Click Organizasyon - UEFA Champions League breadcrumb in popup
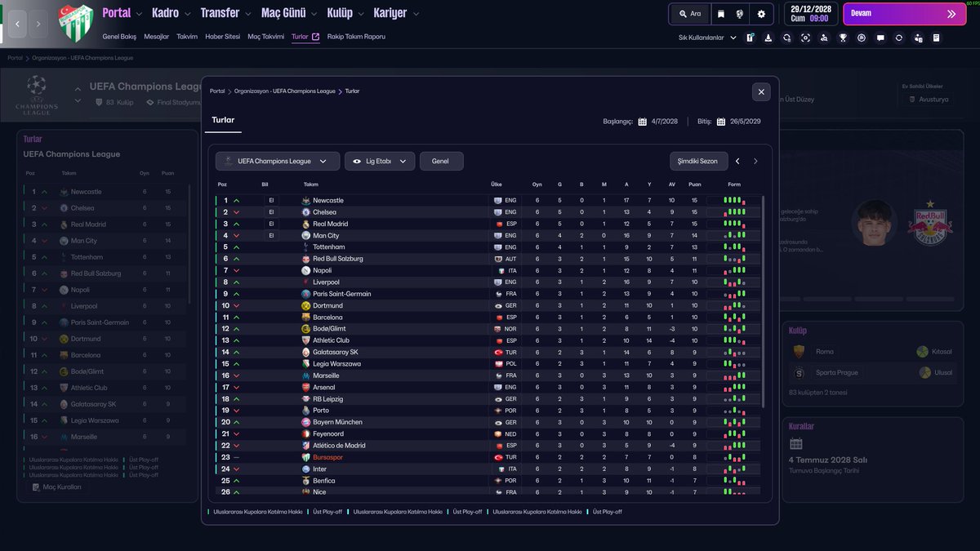The width and height of the screenshot is (980, 551). 284,91
